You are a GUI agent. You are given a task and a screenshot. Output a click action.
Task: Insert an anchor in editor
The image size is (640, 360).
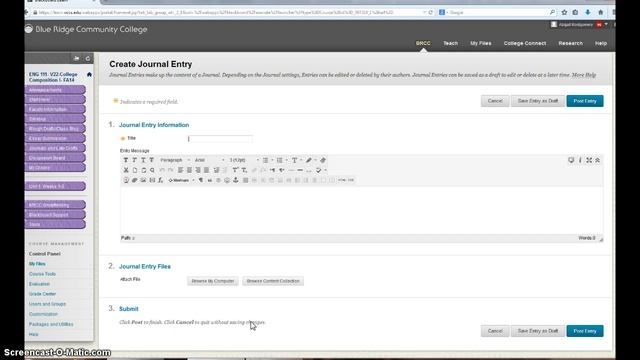pyautogui.click(x=236, y=180)
